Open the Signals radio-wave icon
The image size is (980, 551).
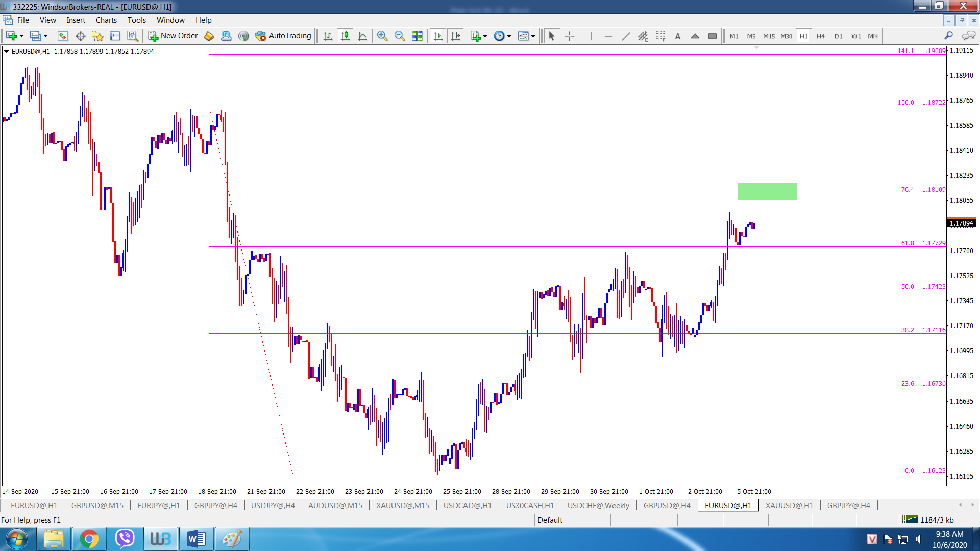coord(243,36)
